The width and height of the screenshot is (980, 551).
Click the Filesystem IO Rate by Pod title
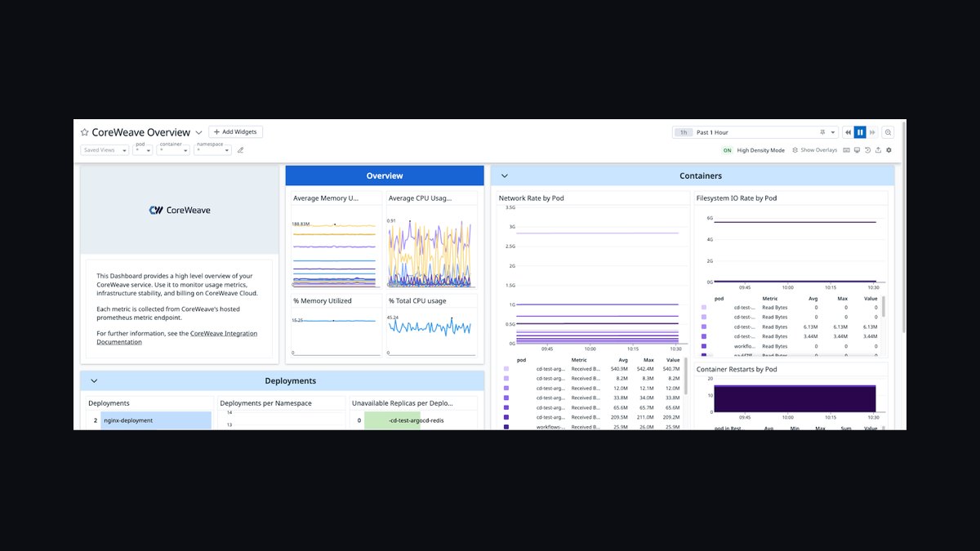click(737, 198)
